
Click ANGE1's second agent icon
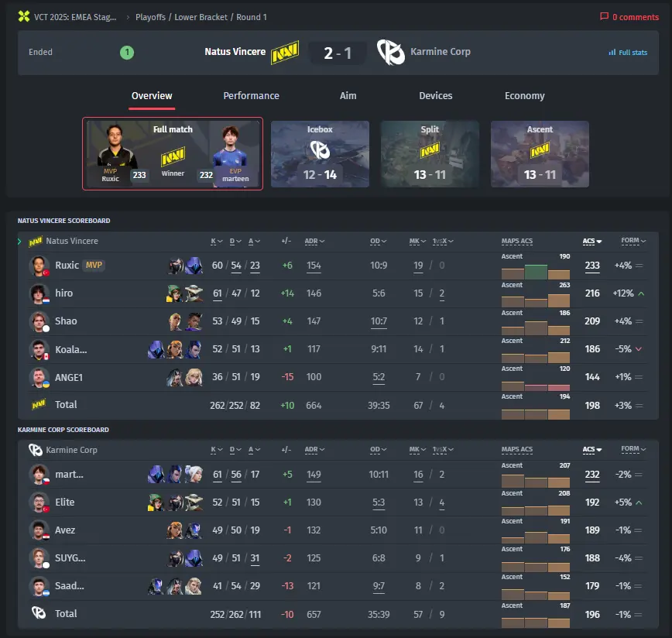pyautogui.click(x=194, y=378)
